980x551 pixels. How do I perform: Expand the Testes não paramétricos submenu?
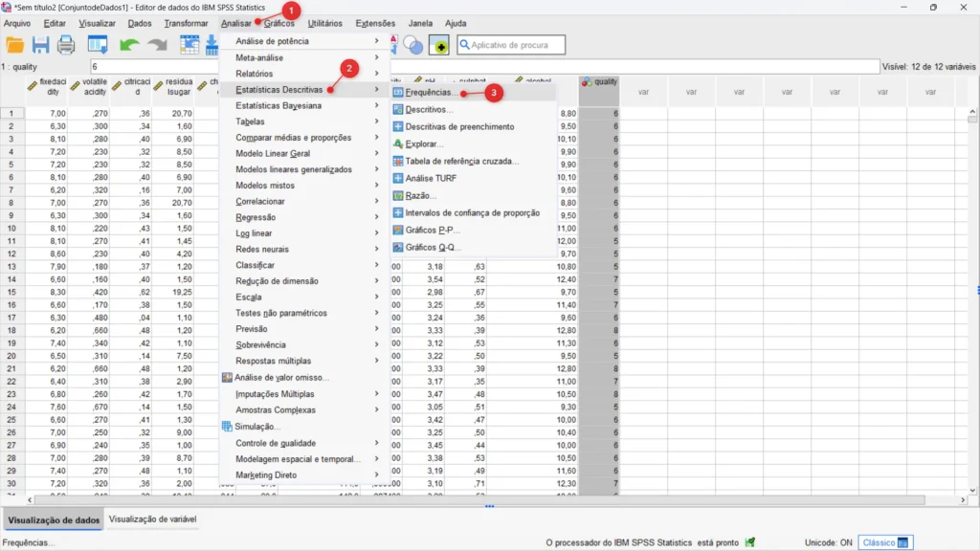(x=280, y=313)
